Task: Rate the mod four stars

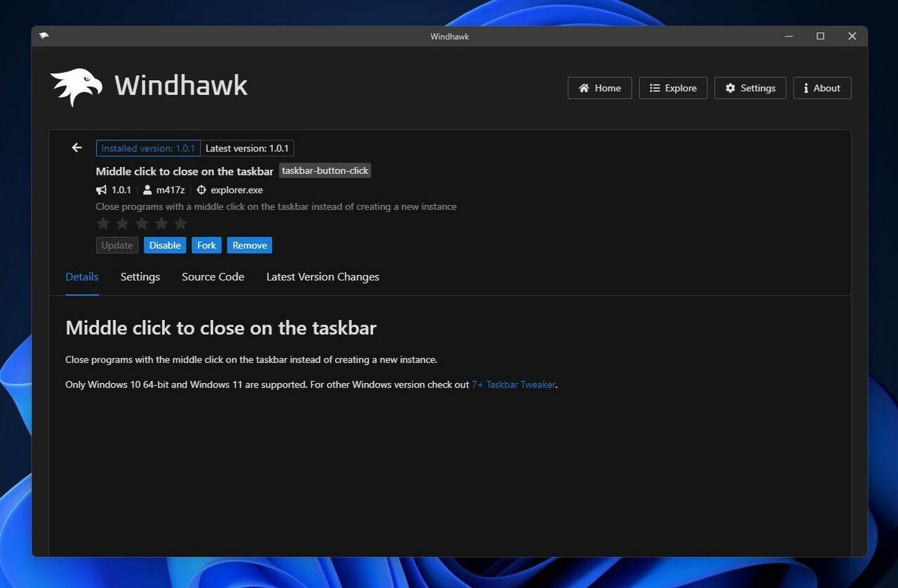Action: click(161, 223)
